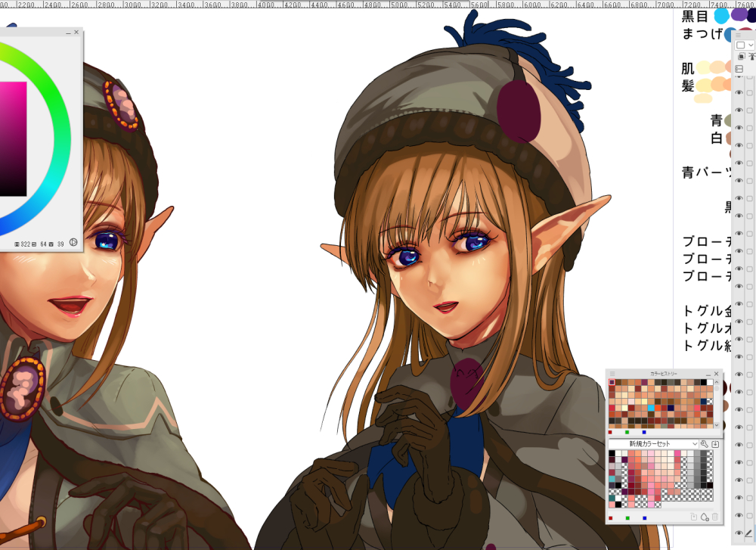Click color history scroll up arrow
The image size is (756, 550).
point(717,382)
